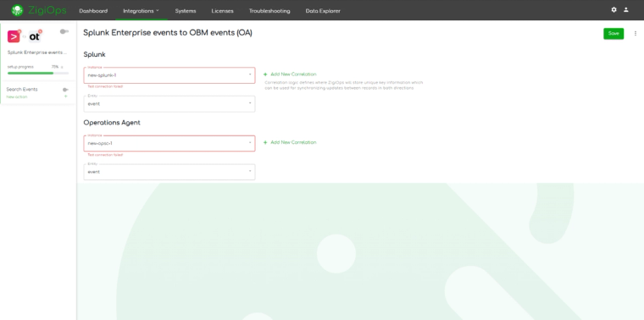Click plus icon of Splunk Add New Correlation
The height and width of the screenshot is (320, 644).
pos(265,74)
